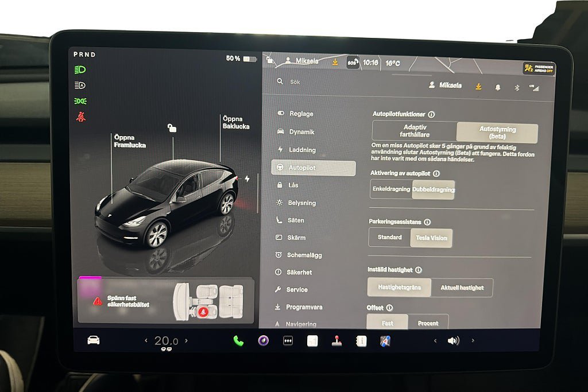Lower volume with left arrow
This screenshot has width=588, height=392.
pos(435,341)
